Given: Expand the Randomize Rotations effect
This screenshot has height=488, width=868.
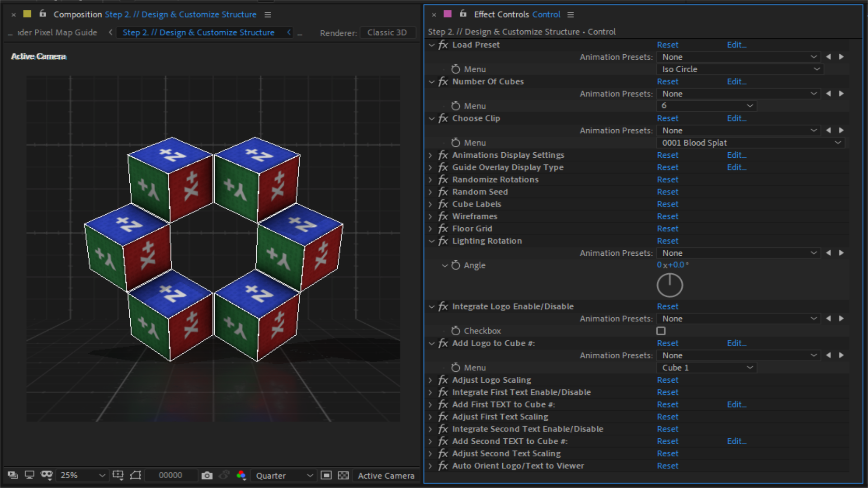Looking at the screenshot, I should [x=430, y=179].
